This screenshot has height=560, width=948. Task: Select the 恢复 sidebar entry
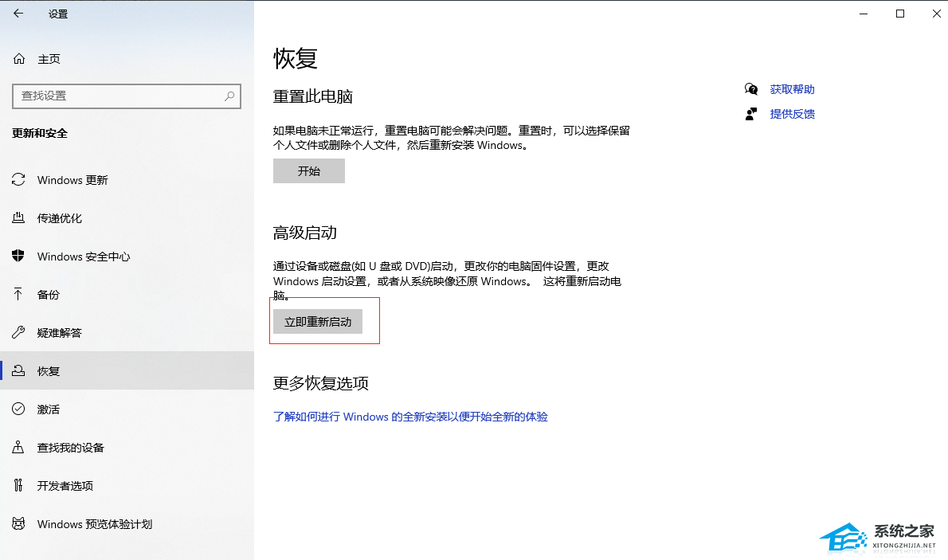(127, 370)
